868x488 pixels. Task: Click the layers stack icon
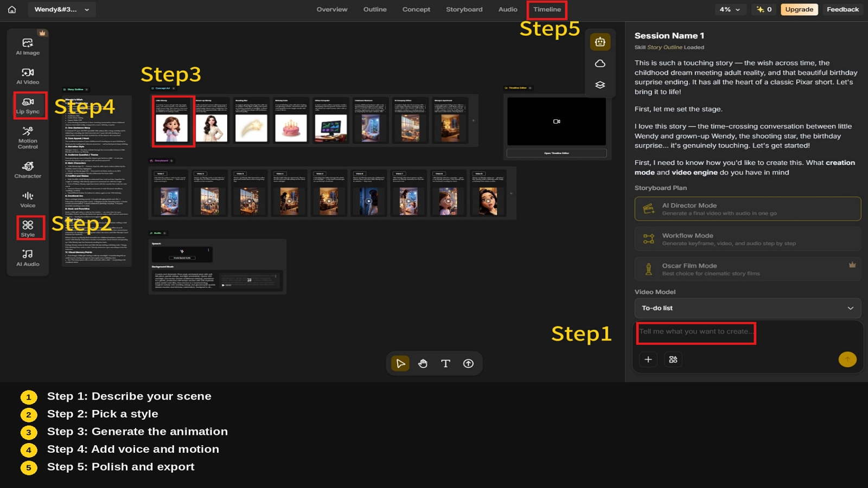(x=600, y=85)
